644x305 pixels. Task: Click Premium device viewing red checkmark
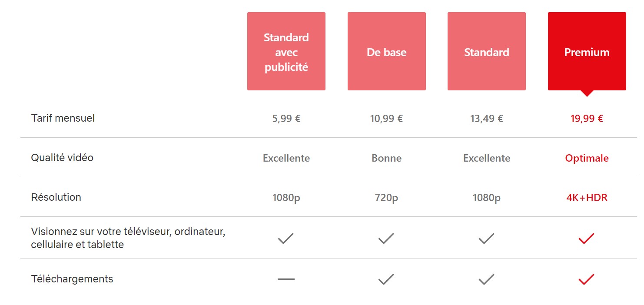coord(586,238)
